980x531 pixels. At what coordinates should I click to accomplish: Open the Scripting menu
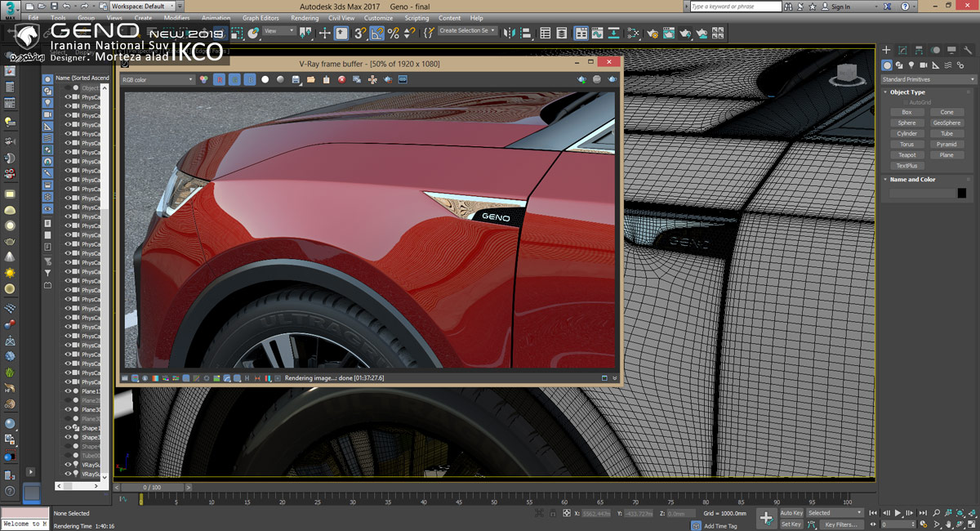pos(416,18)
